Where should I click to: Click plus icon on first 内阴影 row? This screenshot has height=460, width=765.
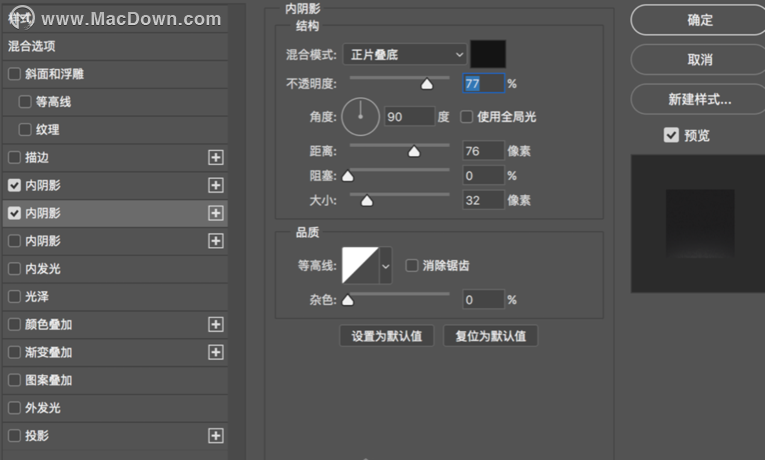tap(216, 185)
